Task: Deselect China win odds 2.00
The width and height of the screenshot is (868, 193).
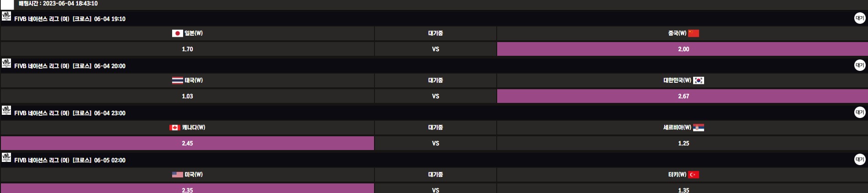Action: point(683,49)
